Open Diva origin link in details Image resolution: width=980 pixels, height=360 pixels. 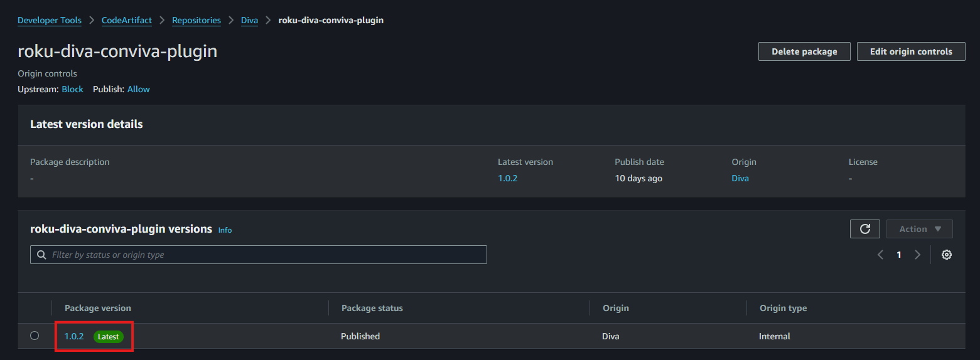[x=740, y=178]
